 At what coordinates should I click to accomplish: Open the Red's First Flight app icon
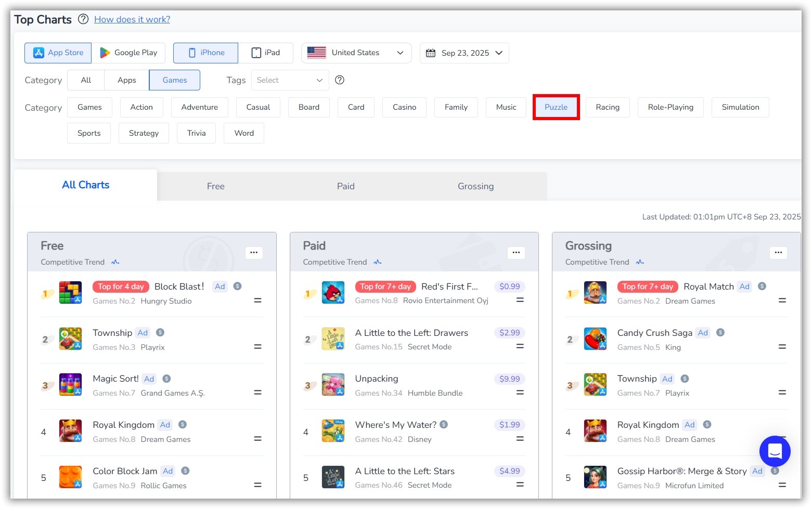point(333,293)
